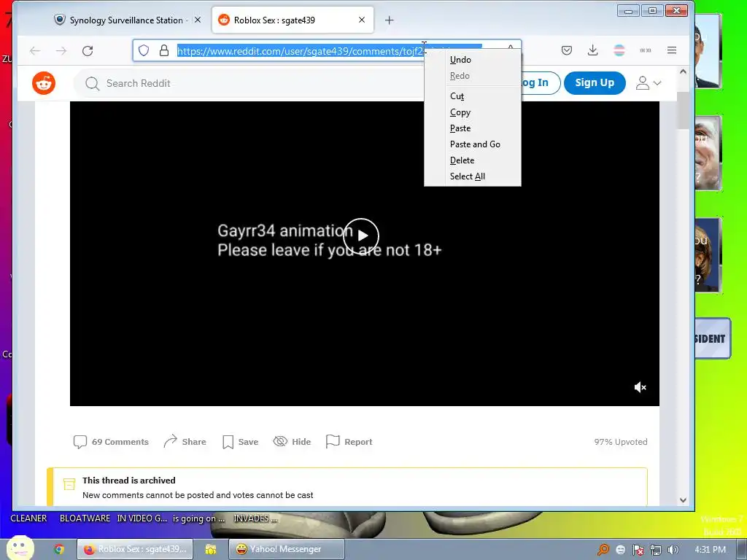This screenshot has height=560, width=747.
Task: Click the network tray icon
Action: 656,550
